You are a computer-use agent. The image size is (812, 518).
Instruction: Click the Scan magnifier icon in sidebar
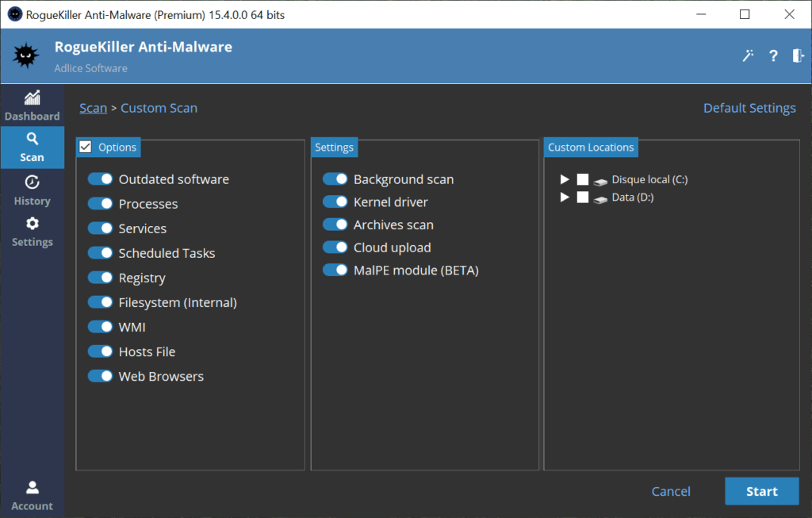(32, 140)
